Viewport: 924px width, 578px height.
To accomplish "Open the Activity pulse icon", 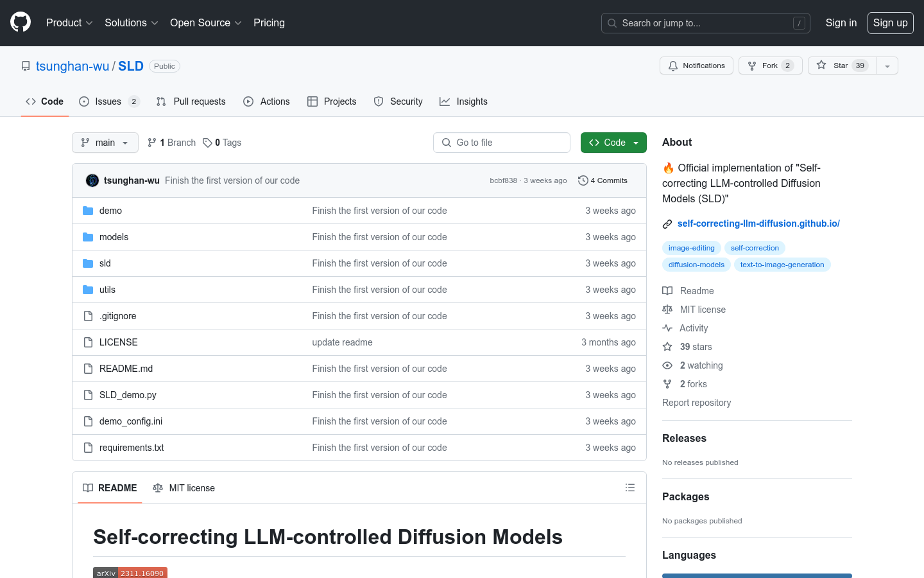I will pos(667,328).
